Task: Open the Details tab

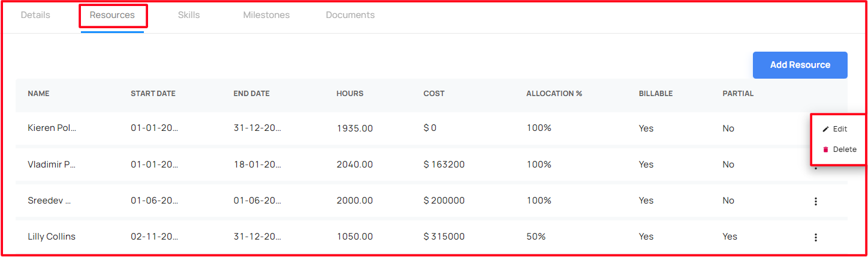Action: [35, 15]
